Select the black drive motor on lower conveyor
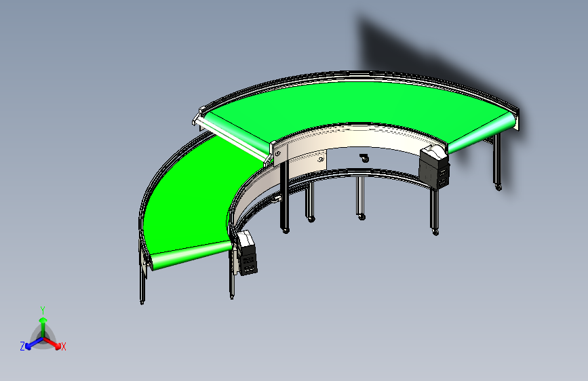The height and width of the screenshot is (381, 588). [x=246, y=253]
